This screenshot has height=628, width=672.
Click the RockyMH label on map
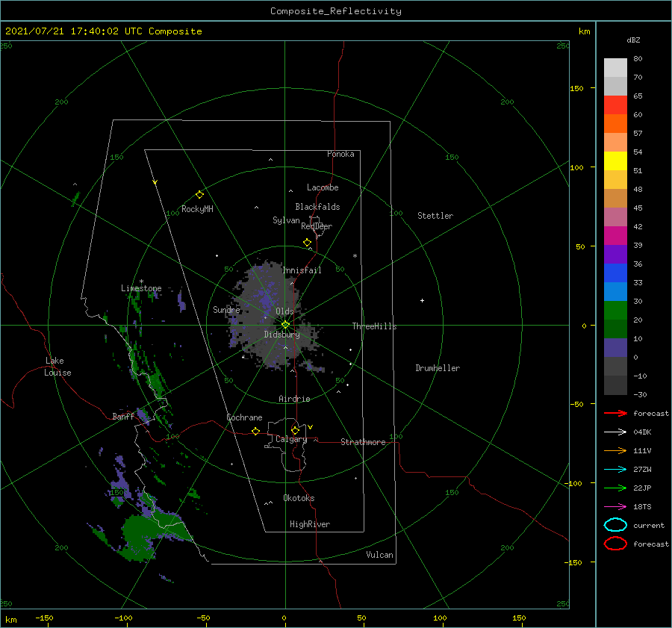(197, 209)
